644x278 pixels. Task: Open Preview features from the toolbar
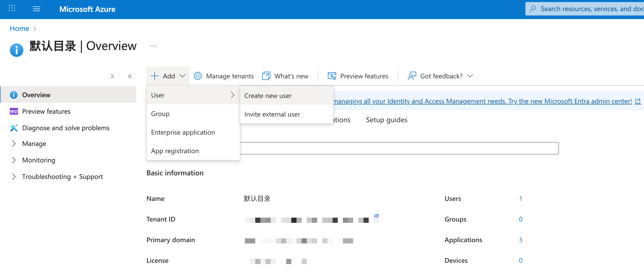358,76
